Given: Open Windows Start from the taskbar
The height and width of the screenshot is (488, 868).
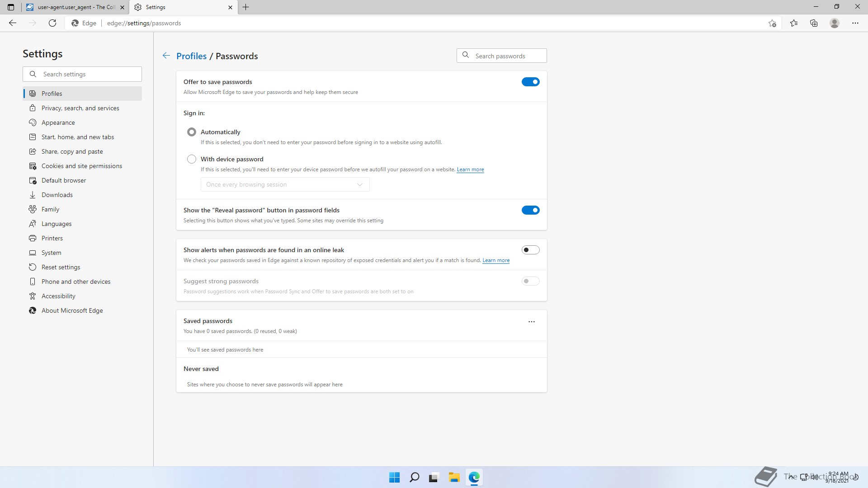Looking at the screenshot, I should coord(394,477).
